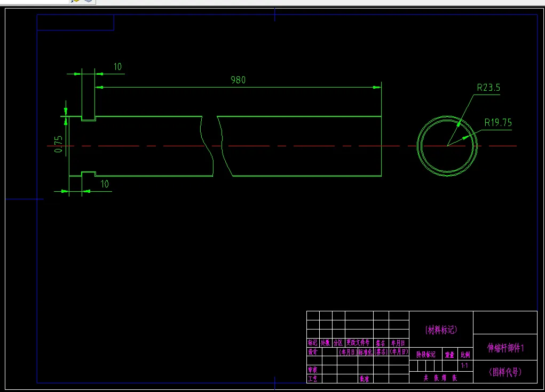This screenshot has width=545, height=392.
Task: Select the R23.5 radius dimension label
Action: [488, 88]
